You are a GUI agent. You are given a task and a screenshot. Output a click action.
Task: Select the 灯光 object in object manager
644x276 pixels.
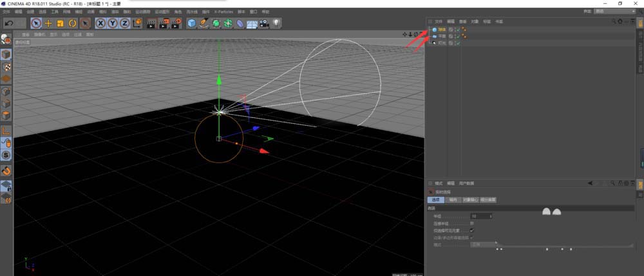tap(441, 43)
